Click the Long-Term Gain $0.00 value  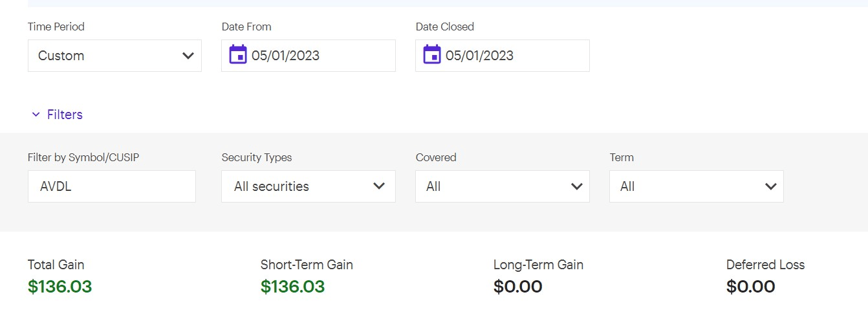(518, 287)
